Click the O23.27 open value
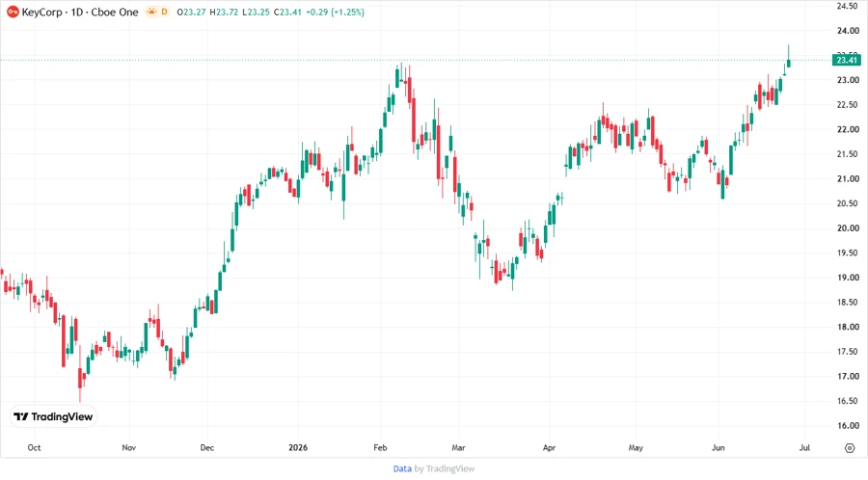This screenshot has width=868, height=480. click(x=192, y=12)
